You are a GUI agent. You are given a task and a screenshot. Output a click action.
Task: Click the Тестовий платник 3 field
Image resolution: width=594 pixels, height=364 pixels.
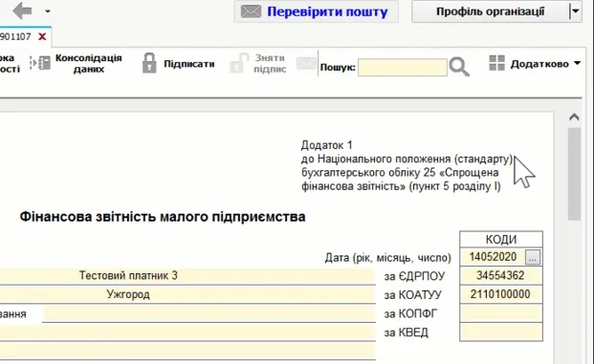point(187,276)
